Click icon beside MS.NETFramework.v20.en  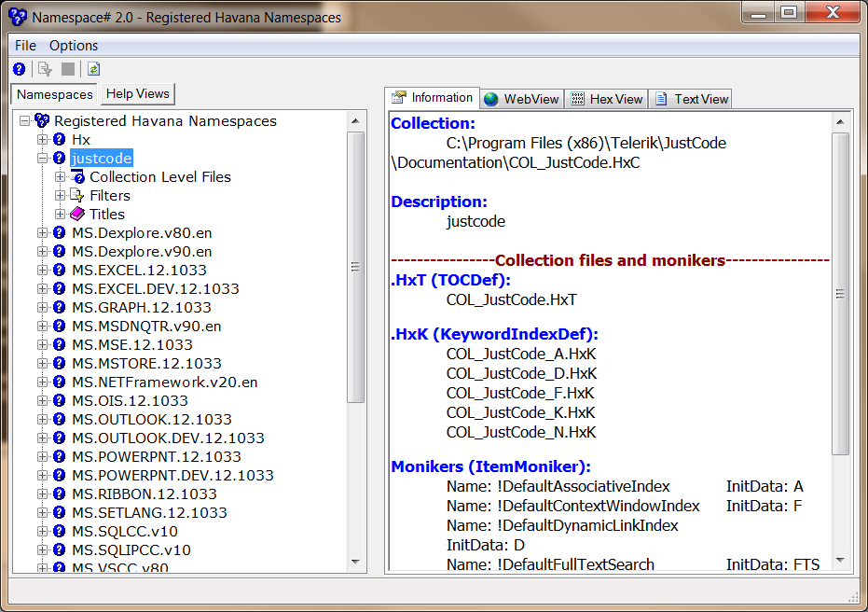click(x=60, y=382)
